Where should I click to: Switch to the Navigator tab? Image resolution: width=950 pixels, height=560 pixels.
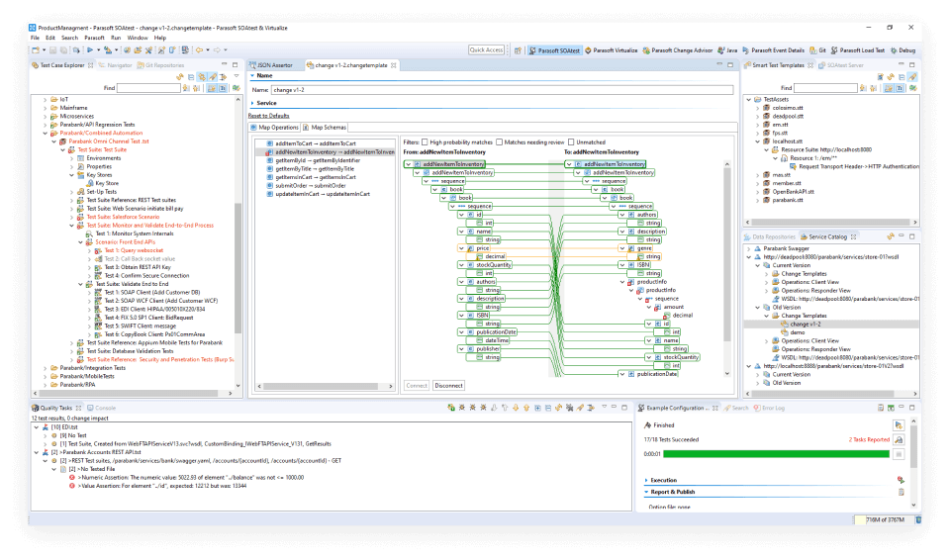point(115,65)
